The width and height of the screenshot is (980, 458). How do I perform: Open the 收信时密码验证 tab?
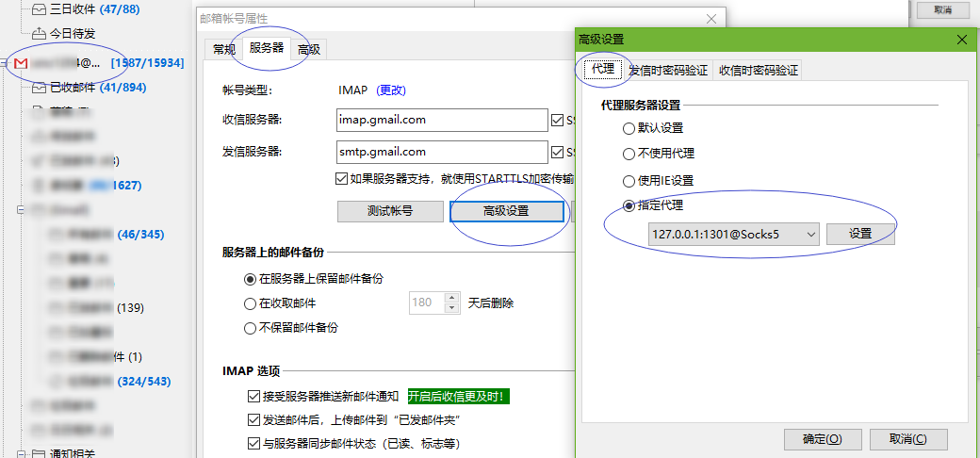point(759,70)
